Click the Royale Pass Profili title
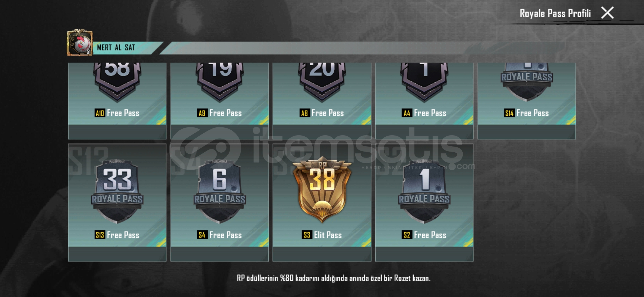644x297 pixels. [555, 13]
